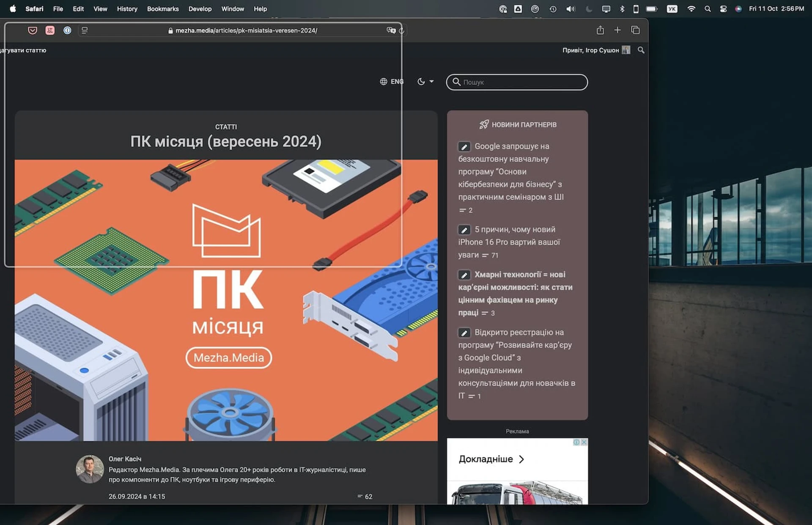Viewport: 812px width, 525px height.
Task: Open the УК keyboard input source menu
Action: click(672, 8)
